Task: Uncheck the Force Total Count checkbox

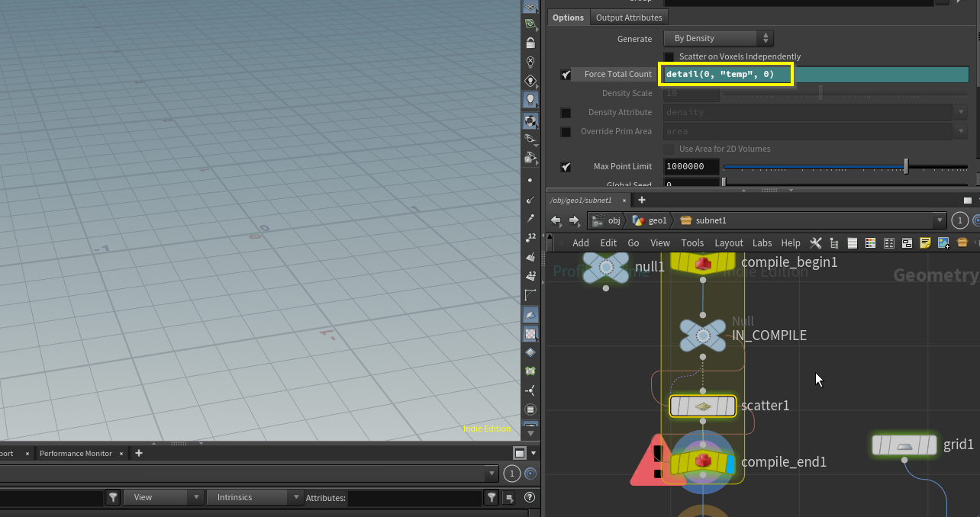Action: 566,75
